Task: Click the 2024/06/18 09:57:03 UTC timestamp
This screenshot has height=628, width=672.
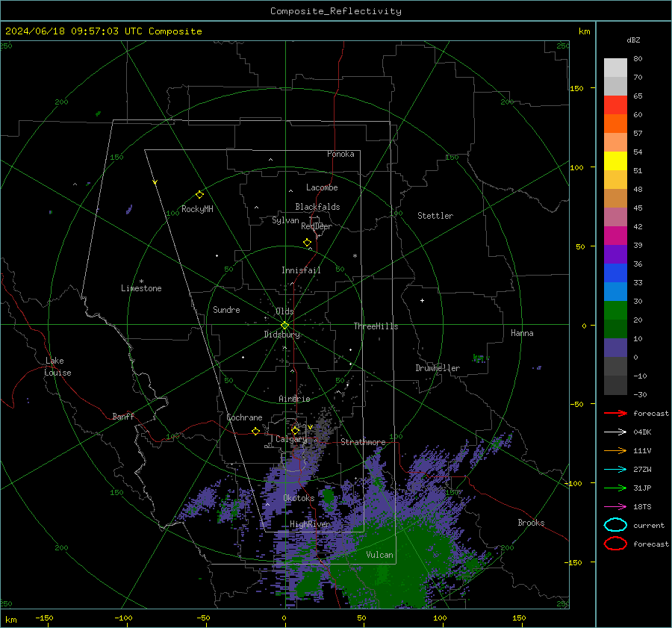Action: (74, 31)
